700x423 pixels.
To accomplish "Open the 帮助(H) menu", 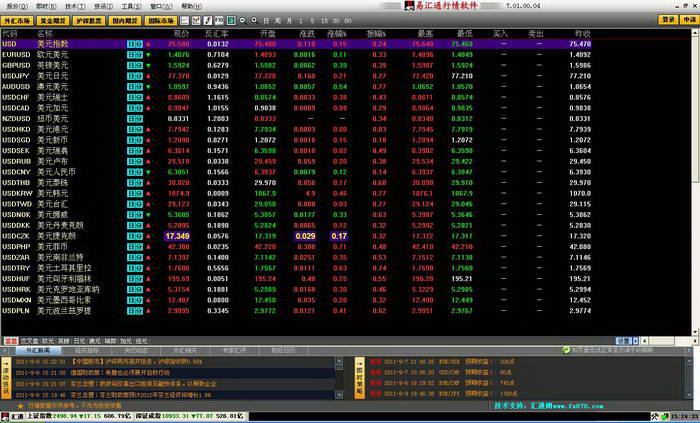I will point(191,6).
